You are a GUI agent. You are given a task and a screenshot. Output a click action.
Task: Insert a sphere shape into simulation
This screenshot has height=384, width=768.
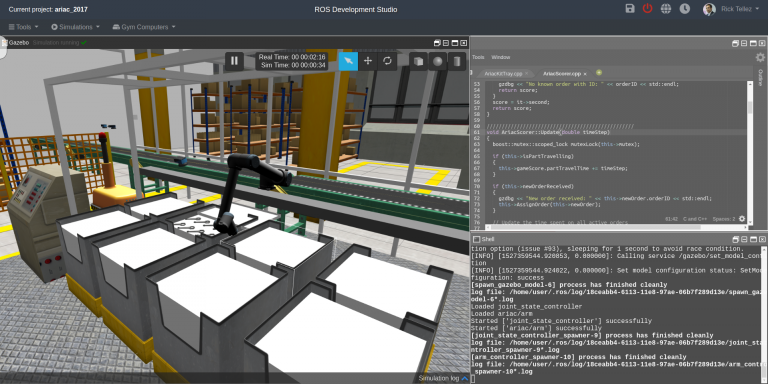tap(437, 61)
